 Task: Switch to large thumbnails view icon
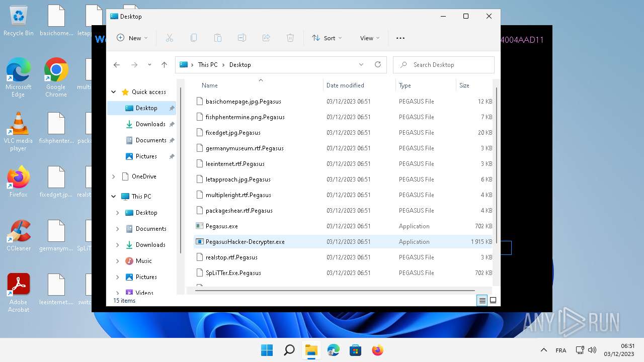[x=493, y=300]
